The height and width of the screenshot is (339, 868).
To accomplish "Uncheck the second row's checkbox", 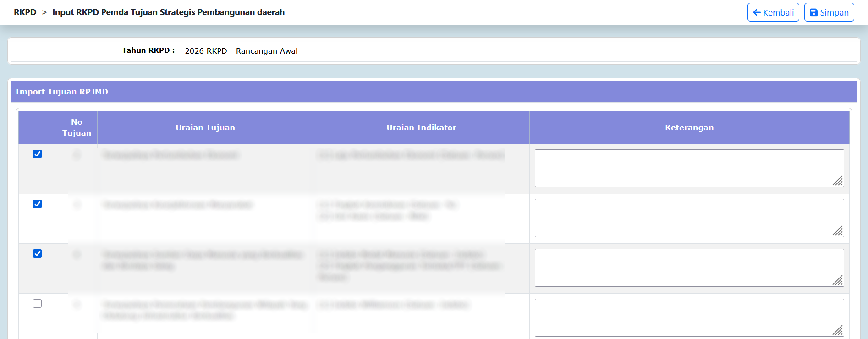I will tap(38, 204).
